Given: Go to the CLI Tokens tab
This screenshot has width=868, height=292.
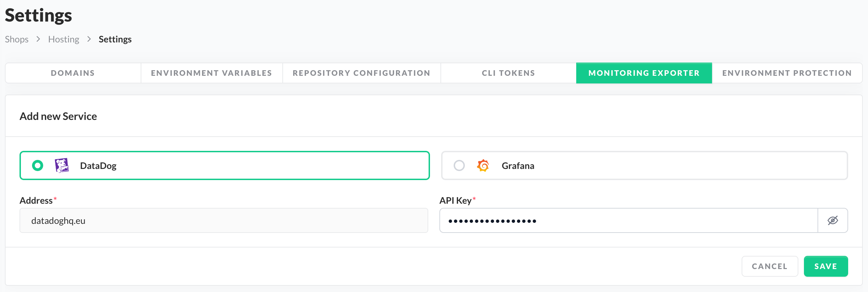Looking at the screenshot, I should tap(508, 73).
